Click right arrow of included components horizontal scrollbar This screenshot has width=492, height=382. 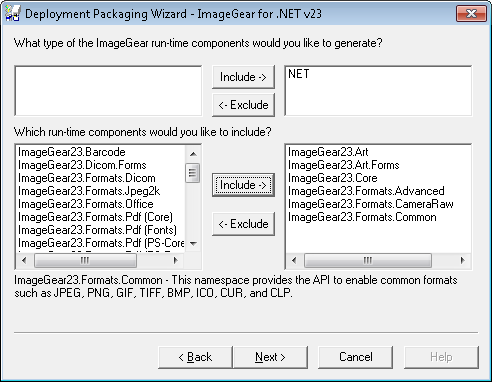462,260
